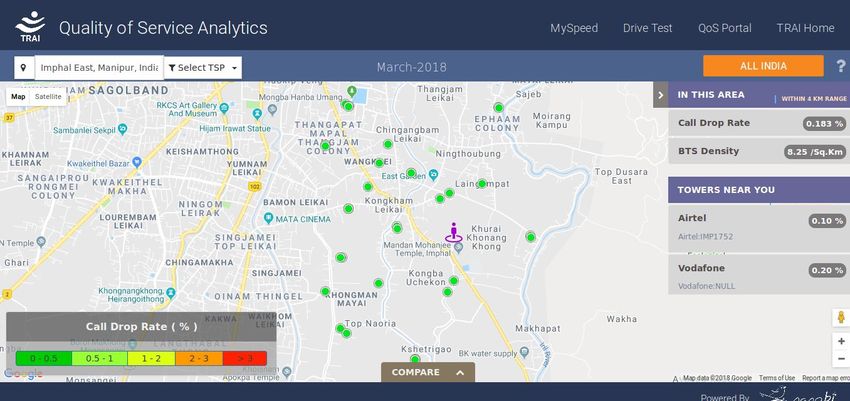Click the ALL INDIA button
Image resolution: width=850 pixels, height=401 pixels.
[763, 66]
